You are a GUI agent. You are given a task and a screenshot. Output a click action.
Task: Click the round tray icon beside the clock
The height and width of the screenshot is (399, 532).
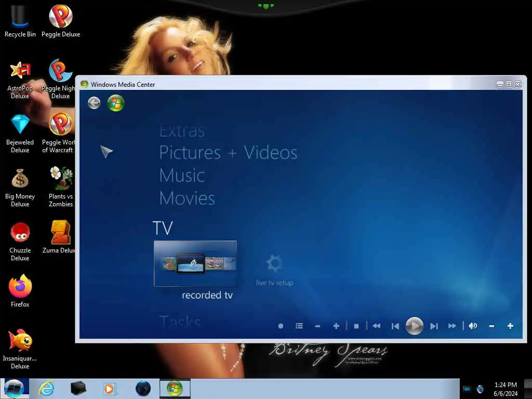tap(480, 389)
